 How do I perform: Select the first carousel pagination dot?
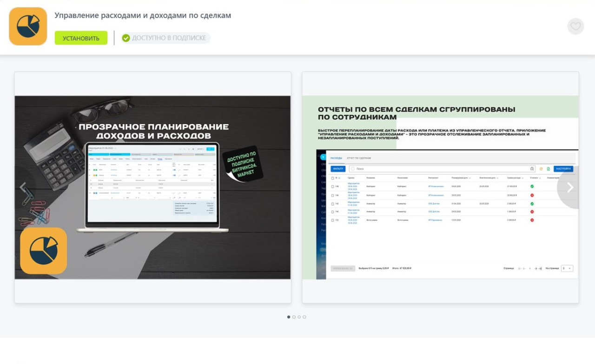[x=289, y=317]
